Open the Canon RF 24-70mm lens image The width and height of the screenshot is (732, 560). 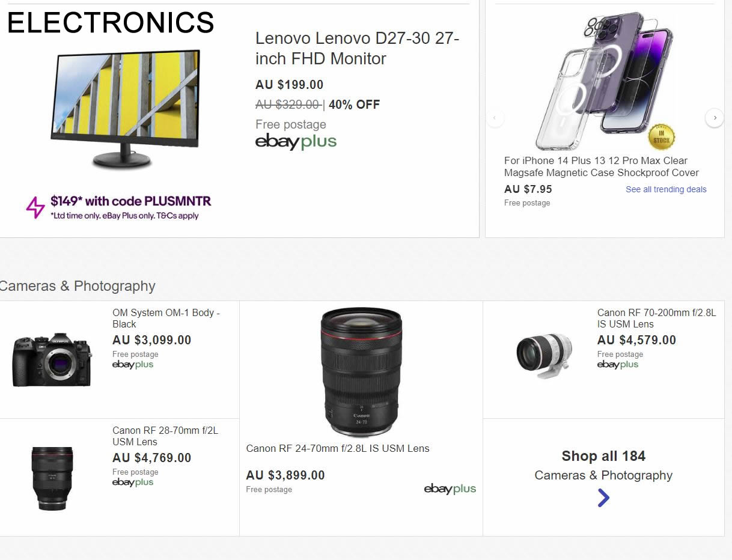pos(361,372)
